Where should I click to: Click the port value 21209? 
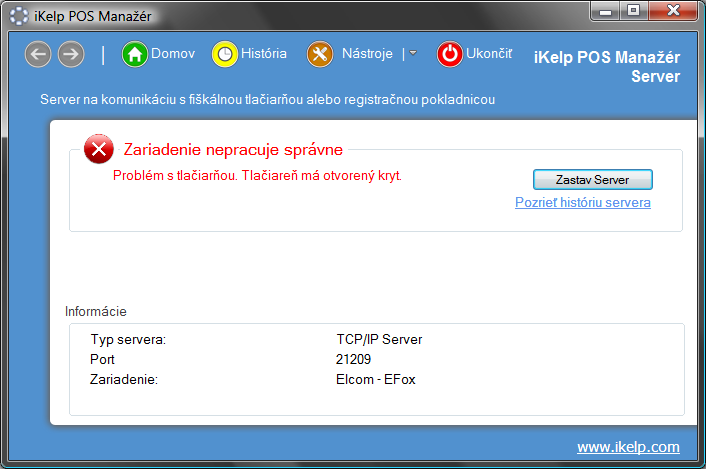[x=354, y=359]
